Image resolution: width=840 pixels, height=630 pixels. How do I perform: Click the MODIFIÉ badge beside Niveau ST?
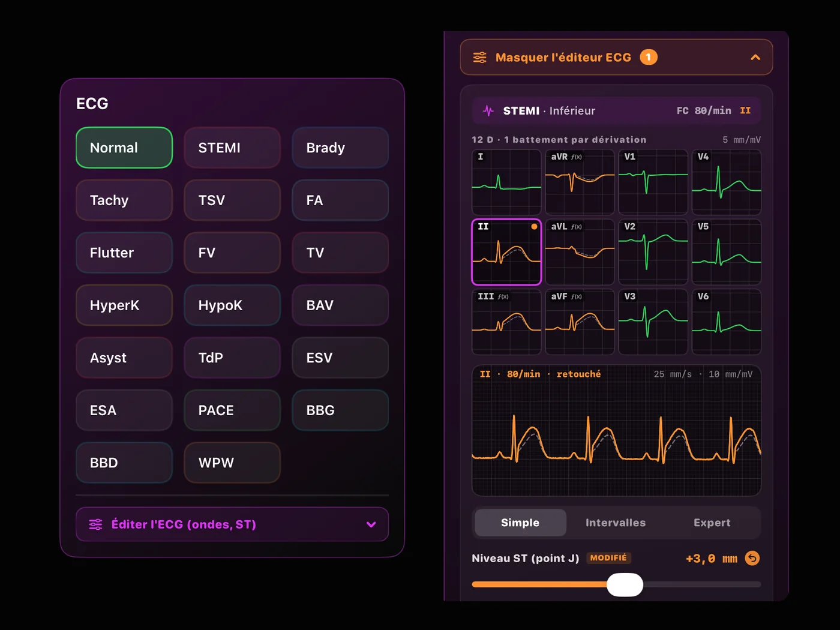point(608,558)
